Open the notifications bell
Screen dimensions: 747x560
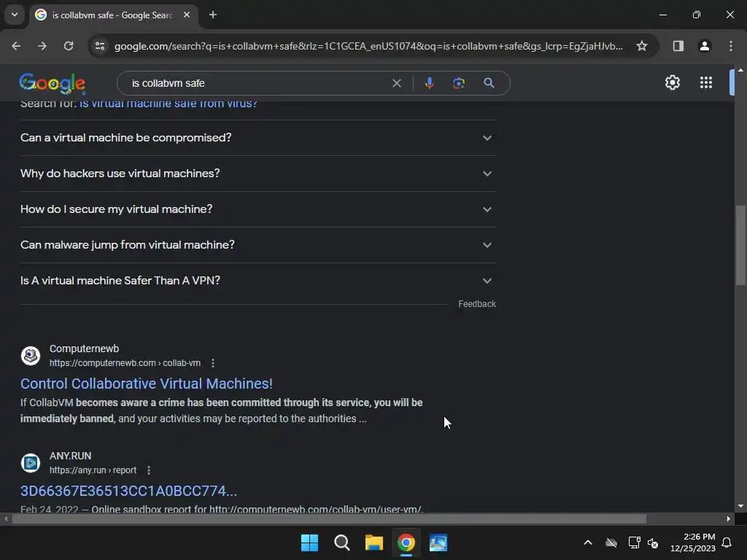click(727, 542)
